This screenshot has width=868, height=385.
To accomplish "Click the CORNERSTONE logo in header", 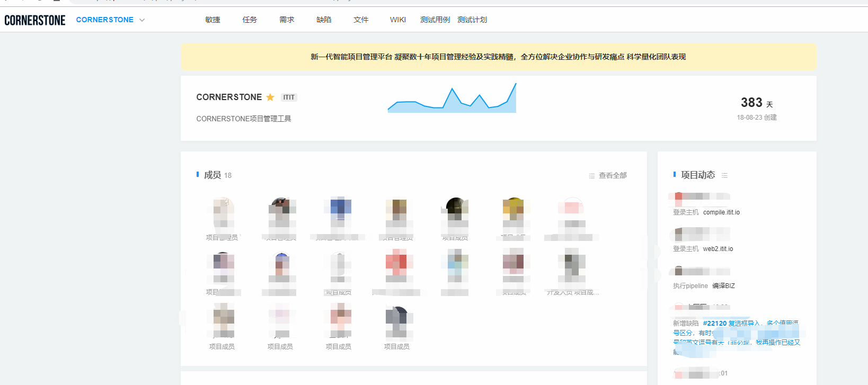I will point(35,20).
